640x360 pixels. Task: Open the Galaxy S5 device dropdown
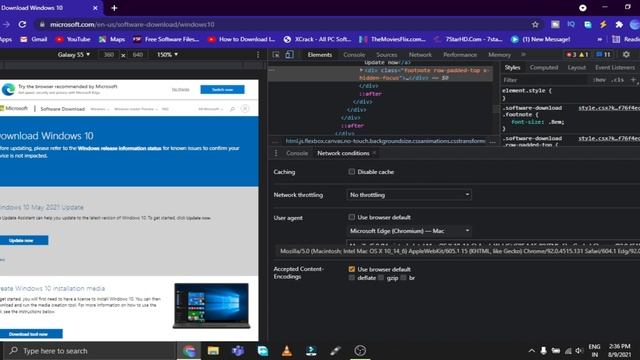[x=73, y=55]
